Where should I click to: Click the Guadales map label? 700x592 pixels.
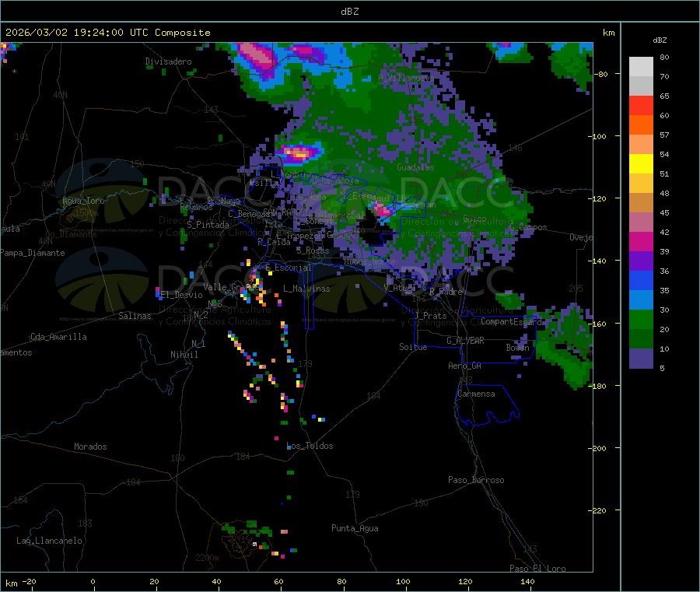415,167
